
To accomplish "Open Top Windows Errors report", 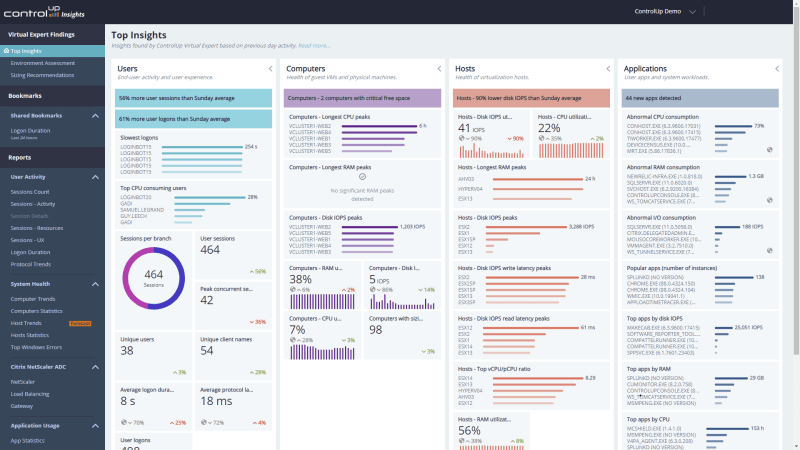I will tap(36, 347).
